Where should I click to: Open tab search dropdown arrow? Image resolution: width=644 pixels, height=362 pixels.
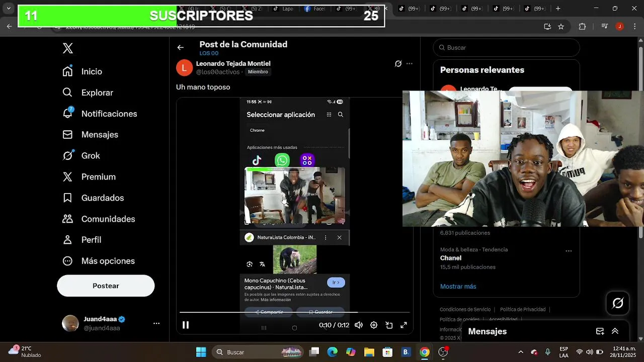pos(9,9)
